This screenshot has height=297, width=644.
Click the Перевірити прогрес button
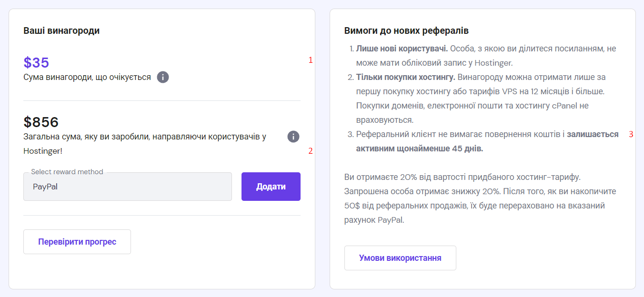coord(77,242)
